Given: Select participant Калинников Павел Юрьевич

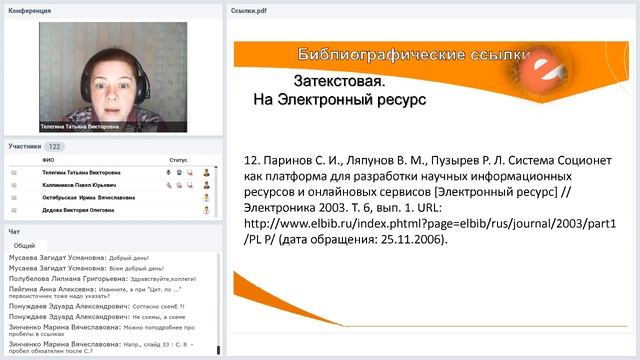Looking at the screenshot, I should [x=79, y=185].
